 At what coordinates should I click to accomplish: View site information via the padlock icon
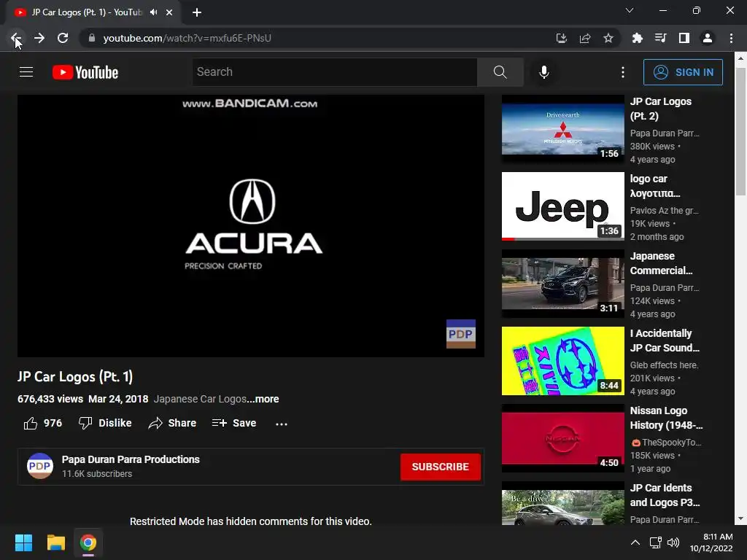[x=92, y=38]
